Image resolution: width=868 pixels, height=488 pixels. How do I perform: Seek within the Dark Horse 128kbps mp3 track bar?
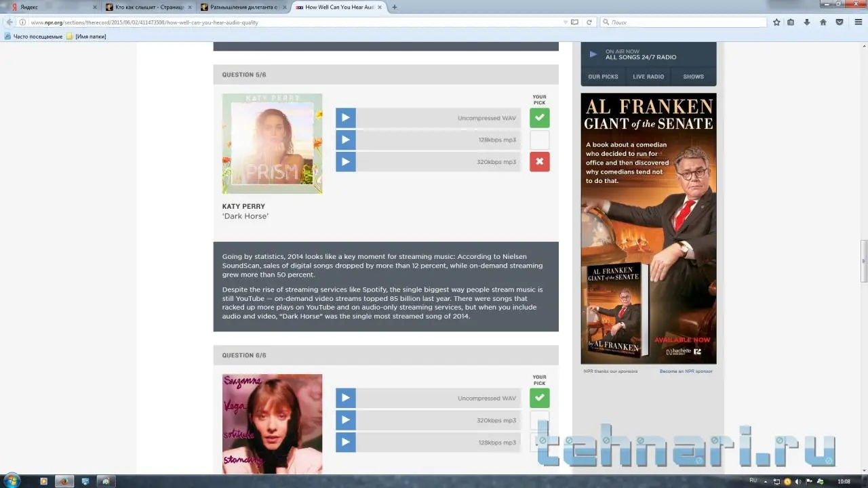tap(438, 140)
